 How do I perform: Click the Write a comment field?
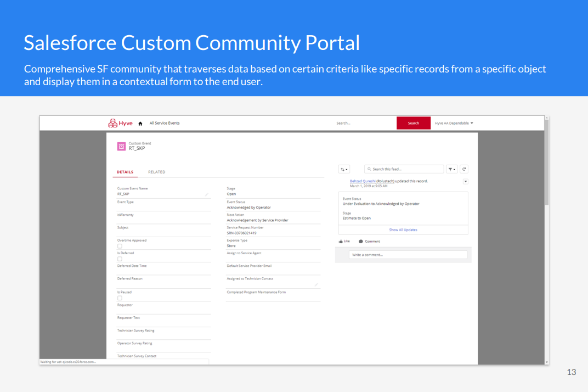click(408, 255)
